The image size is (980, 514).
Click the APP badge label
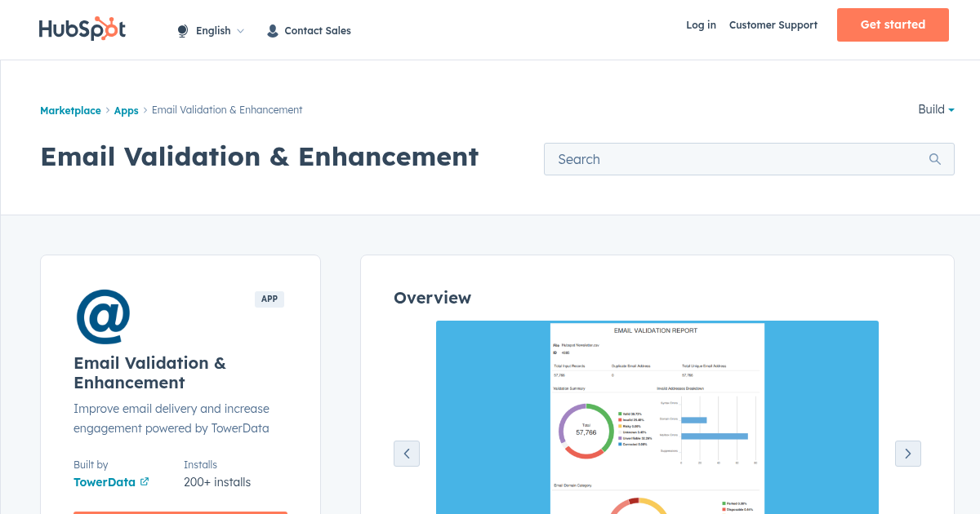click(269, 299)
